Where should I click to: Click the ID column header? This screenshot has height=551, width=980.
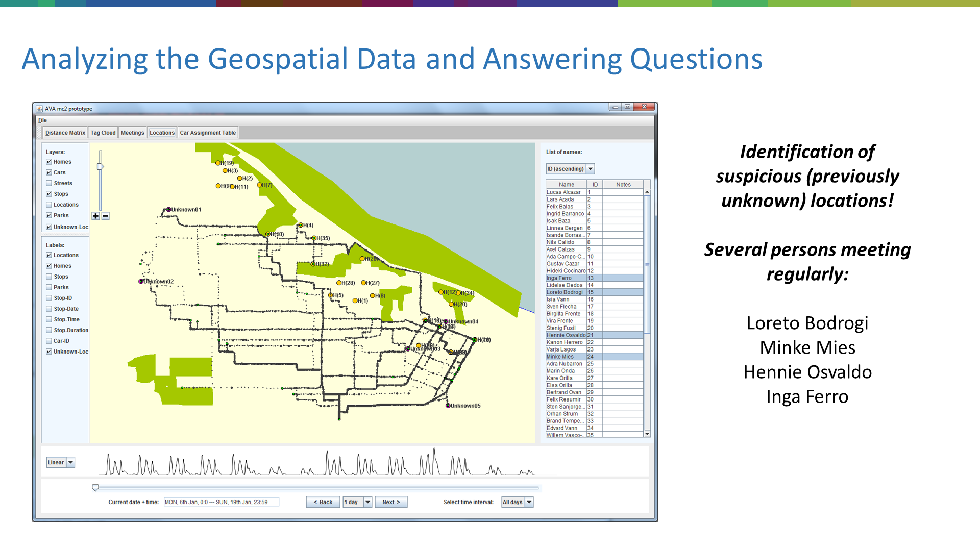pyautogui.click(x=595, y=185)
